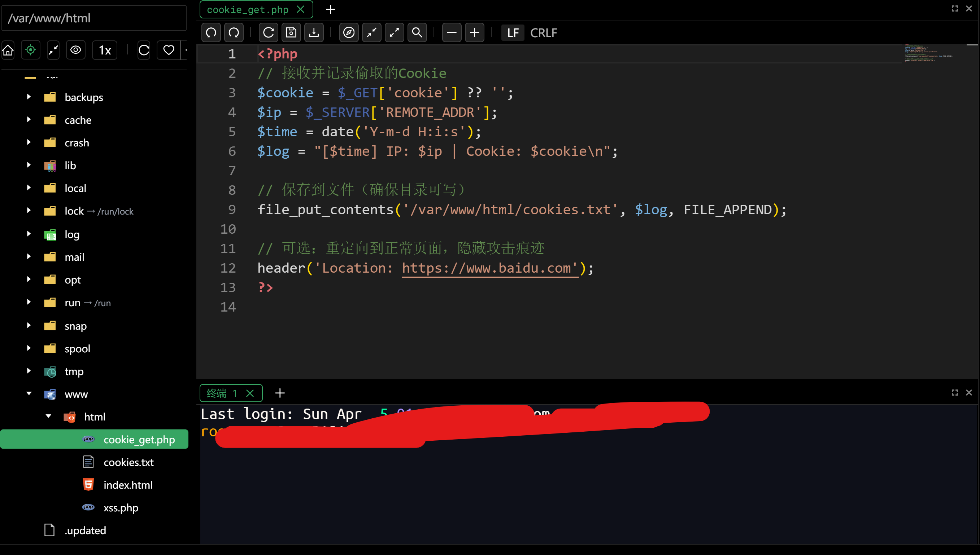
Task: Click the redo arrow in editor toolbar
Action: [234, 33]
